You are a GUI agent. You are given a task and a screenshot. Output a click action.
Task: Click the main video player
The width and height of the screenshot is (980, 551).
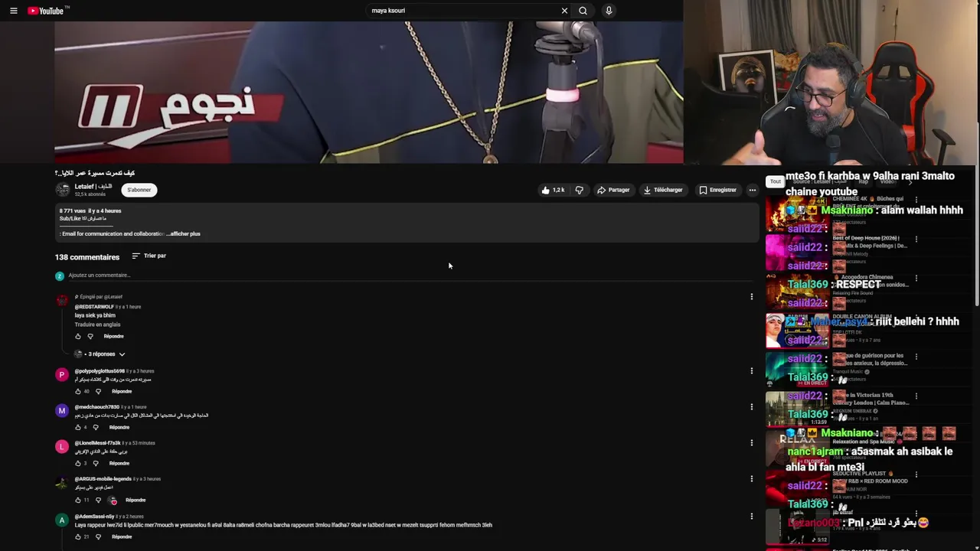coord(368,92)
